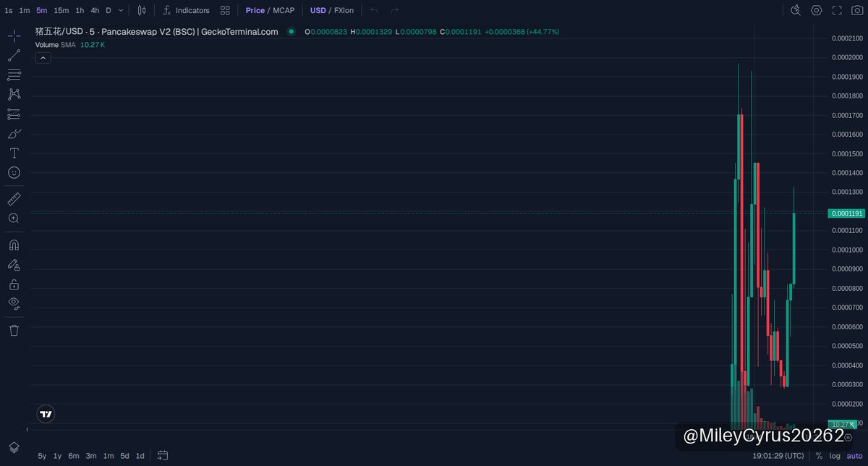Screen dimensions: 868x466
Task: Take a chart snapshot with camera
Action: tap(857, 10)
